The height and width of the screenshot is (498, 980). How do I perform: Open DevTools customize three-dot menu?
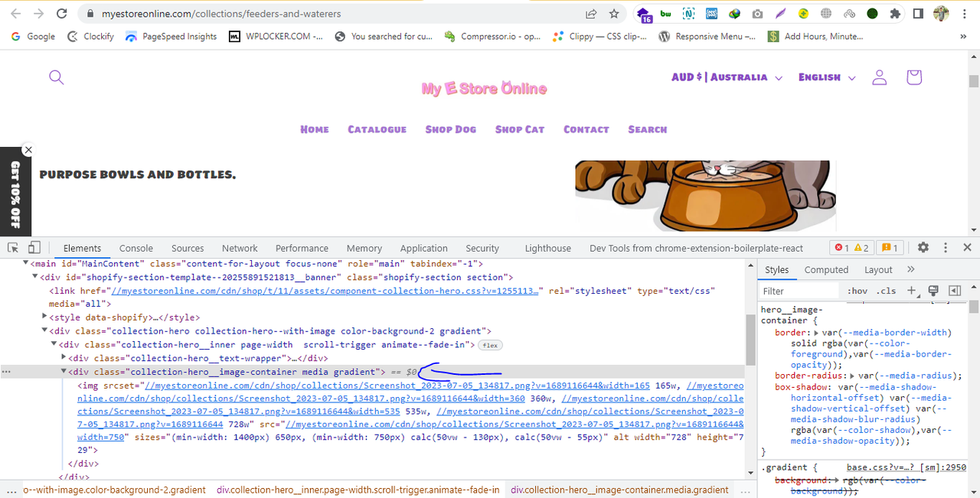click(x=946, y=248)
